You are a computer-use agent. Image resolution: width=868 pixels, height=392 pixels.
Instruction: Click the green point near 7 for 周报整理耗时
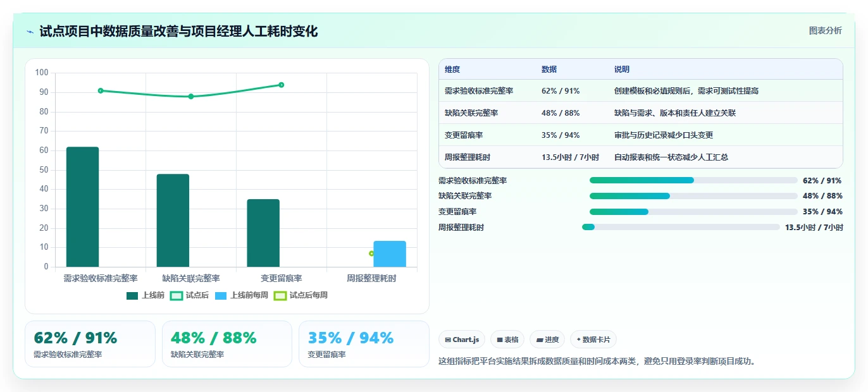pos(371,254)
